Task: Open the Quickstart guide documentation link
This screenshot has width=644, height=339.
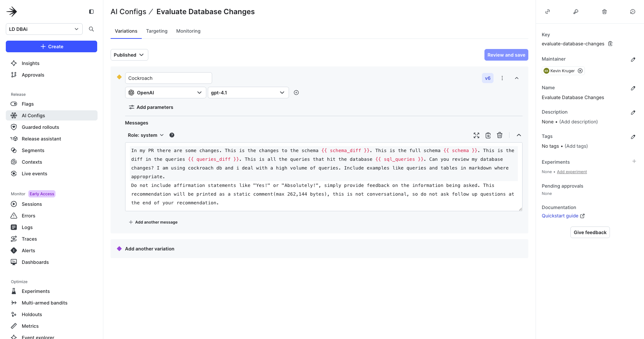Action: pyautogui.click(x=560, y=216)
